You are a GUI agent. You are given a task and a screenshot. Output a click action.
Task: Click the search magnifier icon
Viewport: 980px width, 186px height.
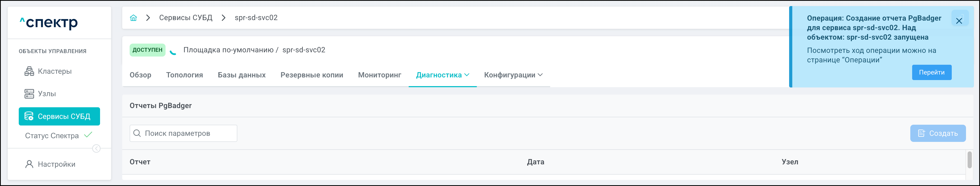click(137, 133)
